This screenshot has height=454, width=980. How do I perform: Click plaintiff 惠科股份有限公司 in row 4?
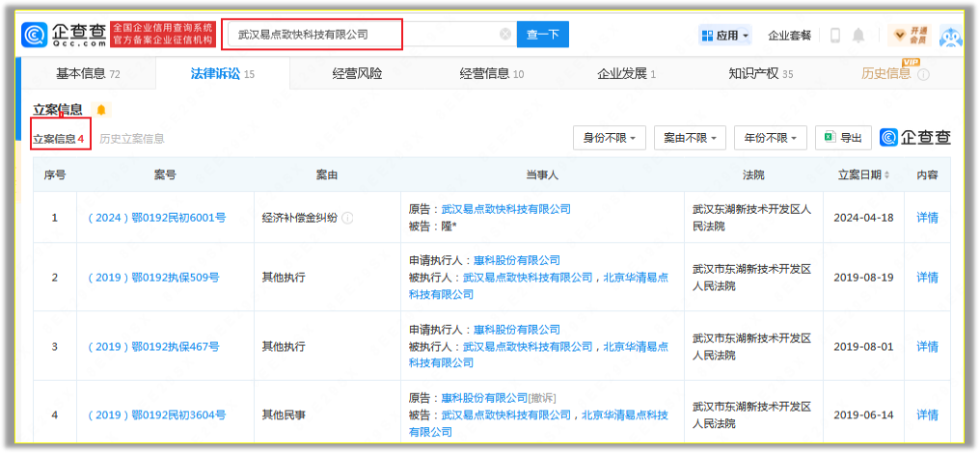point(485,398)
